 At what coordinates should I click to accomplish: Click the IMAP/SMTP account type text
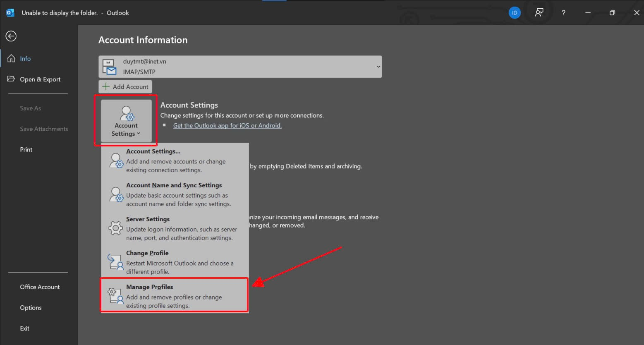139,72
